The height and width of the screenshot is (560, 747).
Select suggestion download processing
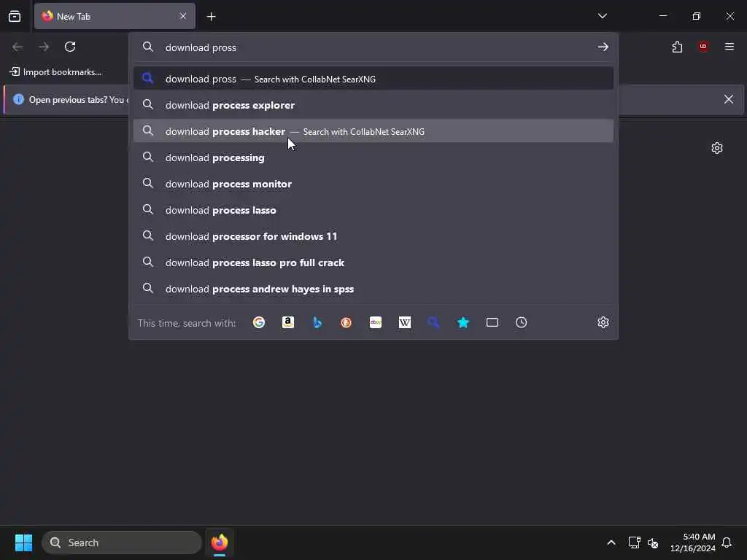(373, 157)
